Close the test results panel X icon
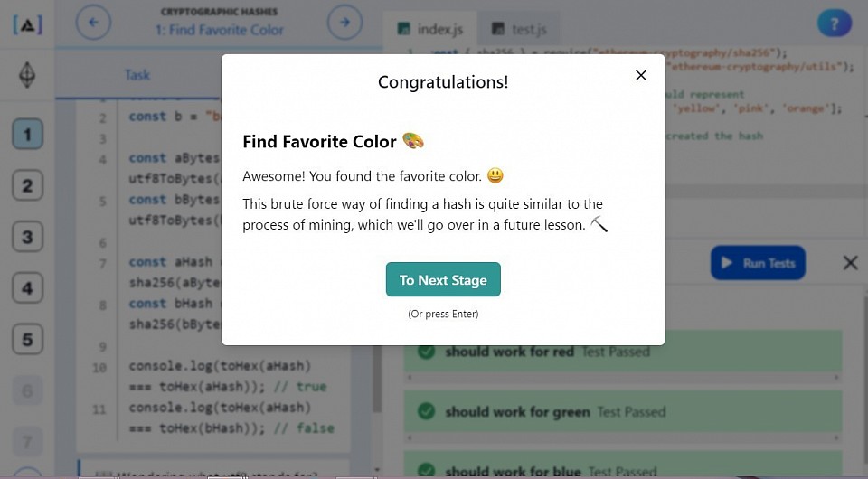 850,263
